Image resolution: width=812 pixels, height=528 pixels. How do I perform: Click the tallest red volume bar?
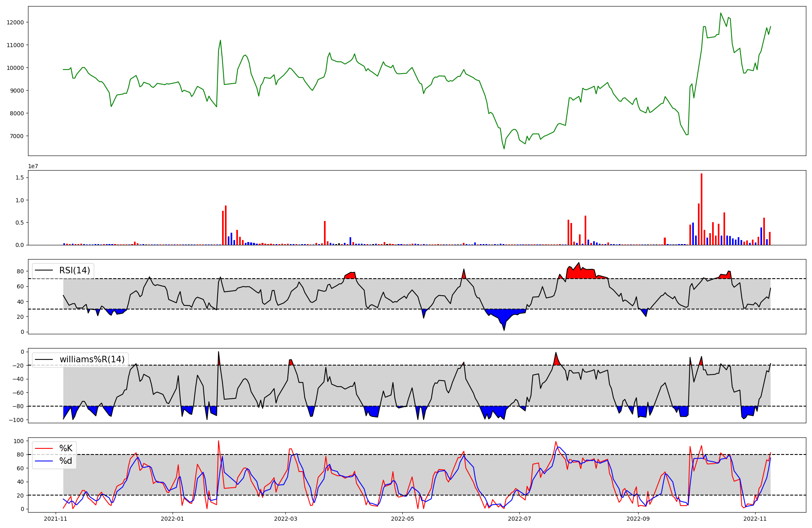tap(701, 209)
